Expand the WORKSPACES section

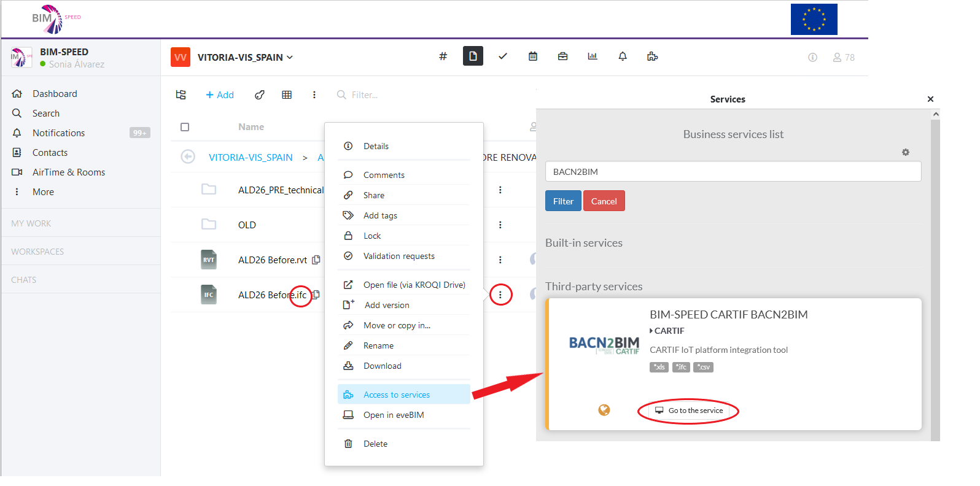click(x=37, y=252)
